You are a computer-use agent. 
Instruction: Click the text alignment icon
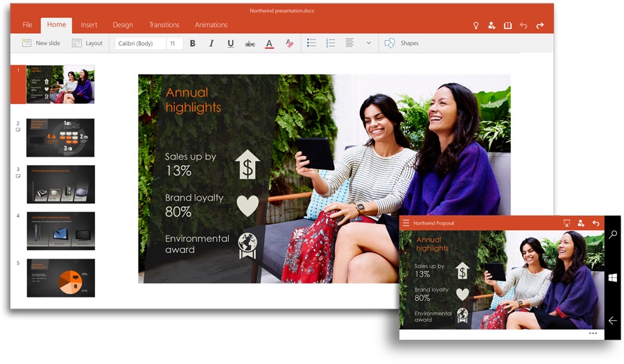349,43
